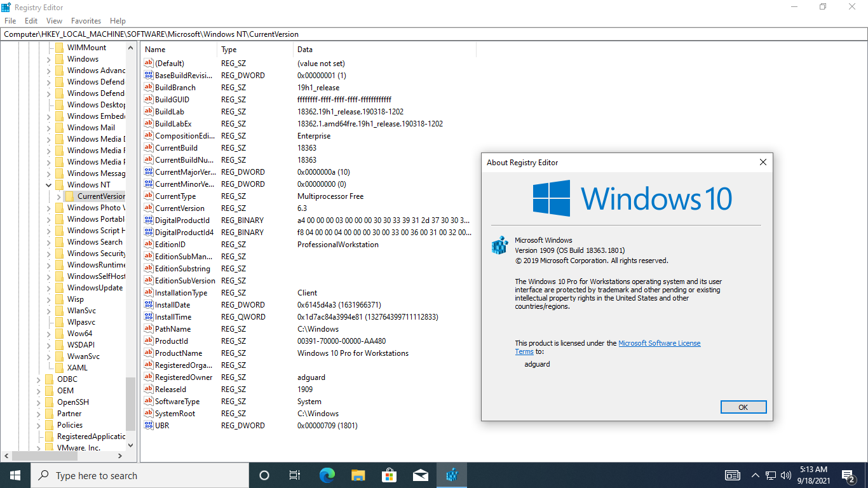
Task: Select the SystemRoot value name
Action: [x=175, y=414]
